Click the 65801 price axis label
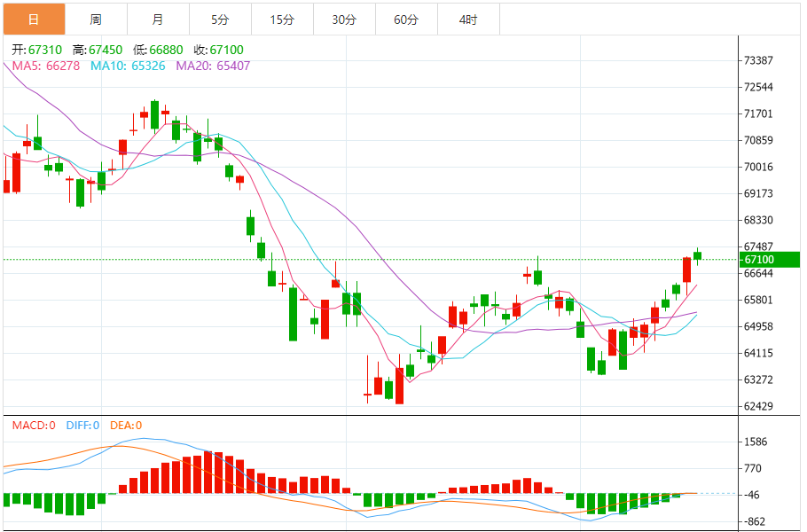Viewport: 807px width, 532px height. point(758,300)
